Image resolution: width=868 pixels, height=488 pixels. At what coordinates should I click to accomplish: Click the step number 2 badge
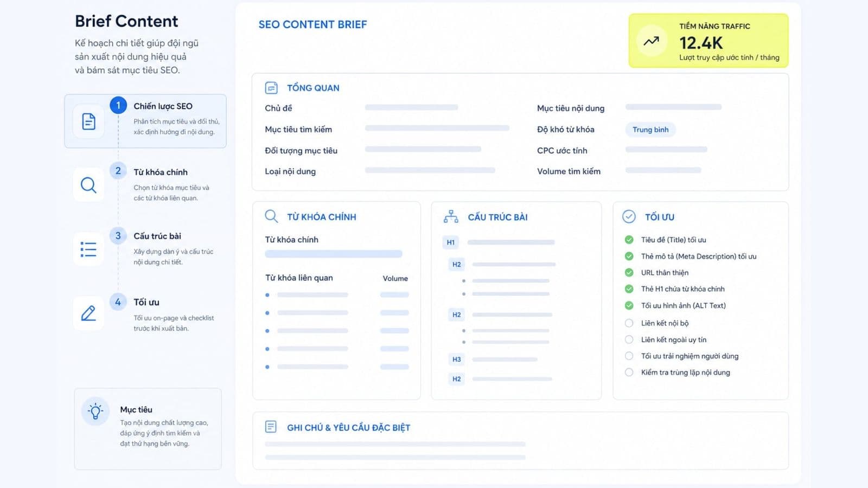[118, 171]
